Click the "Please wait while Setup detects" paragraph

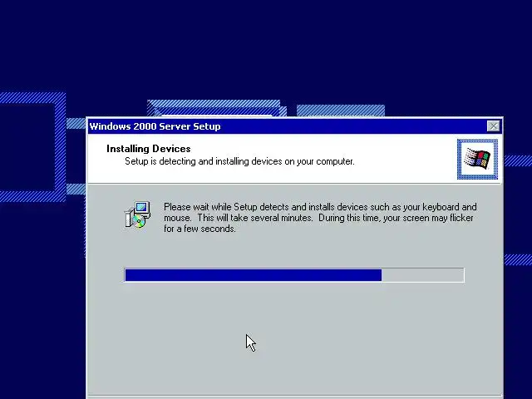tap(320, 218)
